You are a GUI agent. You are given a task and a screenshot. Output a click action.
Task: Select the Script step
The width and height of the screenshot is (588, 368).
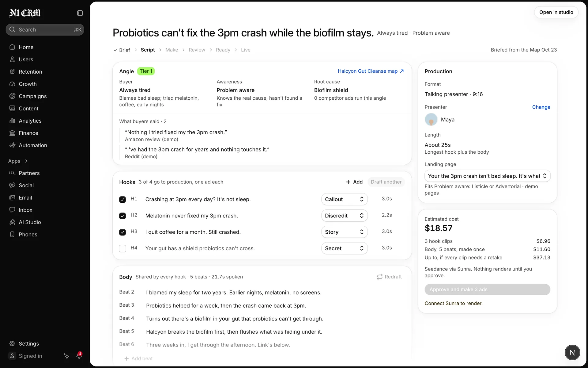[x=148, y=50]
